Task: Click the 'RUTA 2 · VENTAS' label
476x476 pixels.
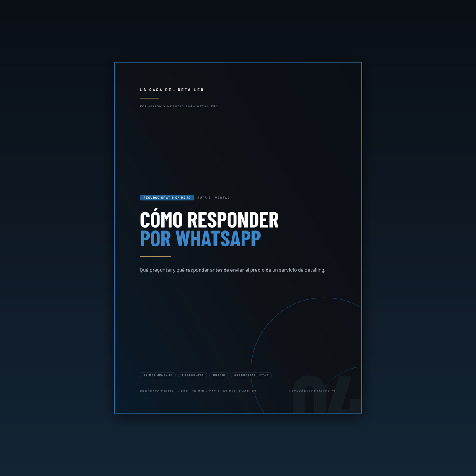Action: click(x=213, y=198)
